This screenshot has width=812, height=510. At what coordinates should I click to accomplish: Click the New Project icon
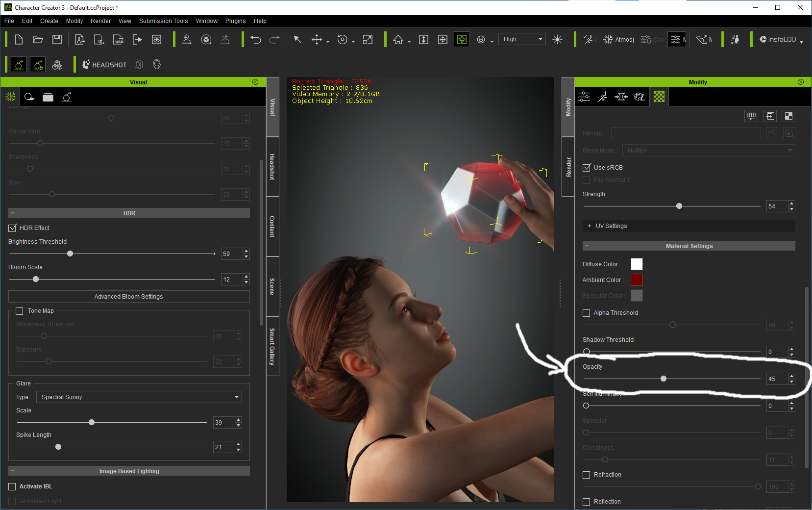pyautogui.click(x=19, y=40)
